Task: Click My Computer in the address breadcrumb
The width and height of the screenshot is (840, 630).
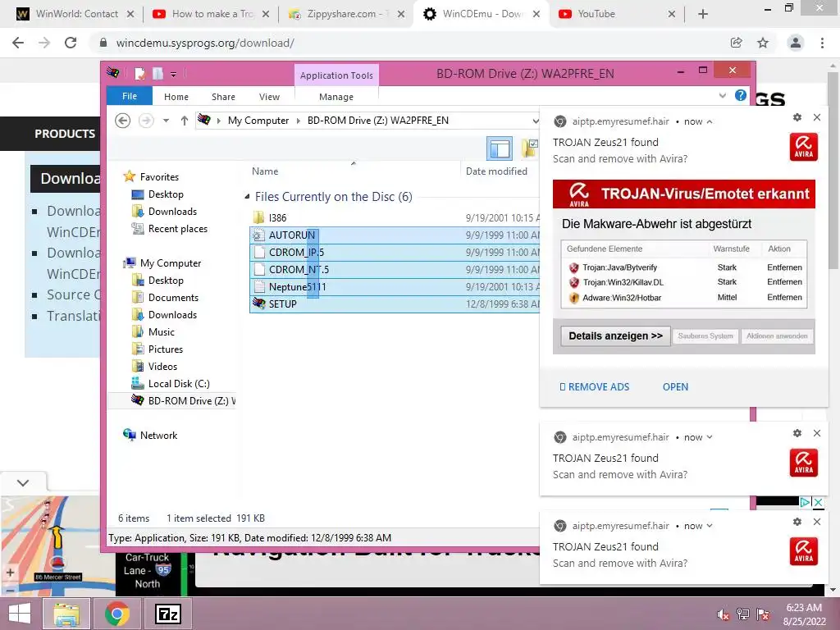Action: coord(258,121)
